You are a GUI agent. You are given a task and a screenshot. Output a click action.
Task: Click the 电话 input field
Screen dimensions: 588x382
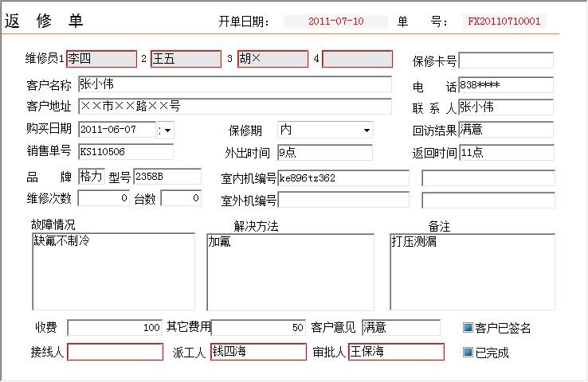click(506, 84)
